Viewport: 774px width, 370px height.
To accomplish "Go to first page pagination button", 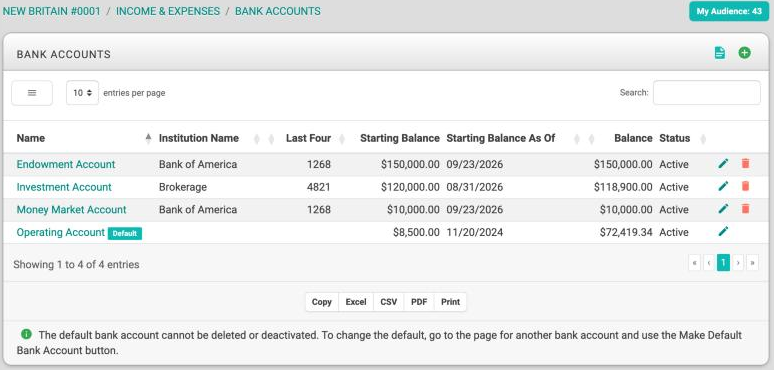I will point(695,263).
